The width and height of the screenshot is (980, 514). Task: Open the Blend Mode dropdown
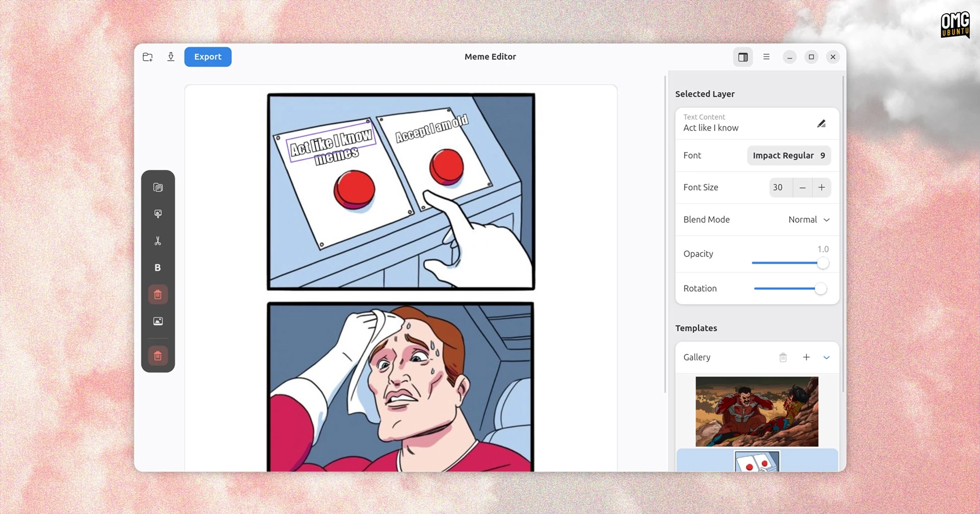[809, 219]
